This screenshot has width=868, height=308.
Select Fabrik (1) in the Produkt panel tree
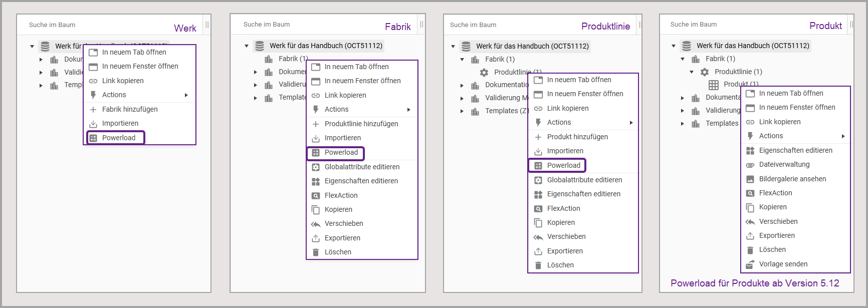[720, 59]
